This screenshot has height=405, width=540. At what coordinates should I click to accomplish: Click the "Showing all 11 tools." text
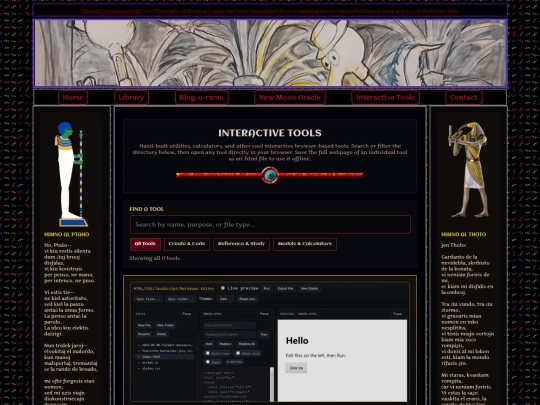pos(155,258)
